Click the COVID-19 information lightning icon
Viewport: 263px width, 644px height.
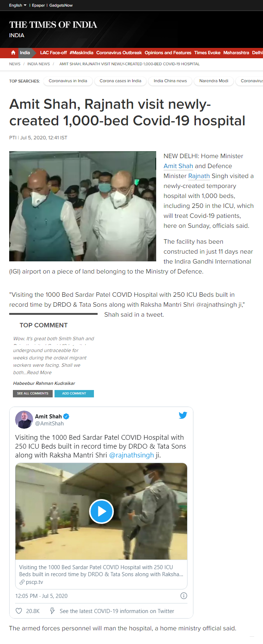[52, 611]
